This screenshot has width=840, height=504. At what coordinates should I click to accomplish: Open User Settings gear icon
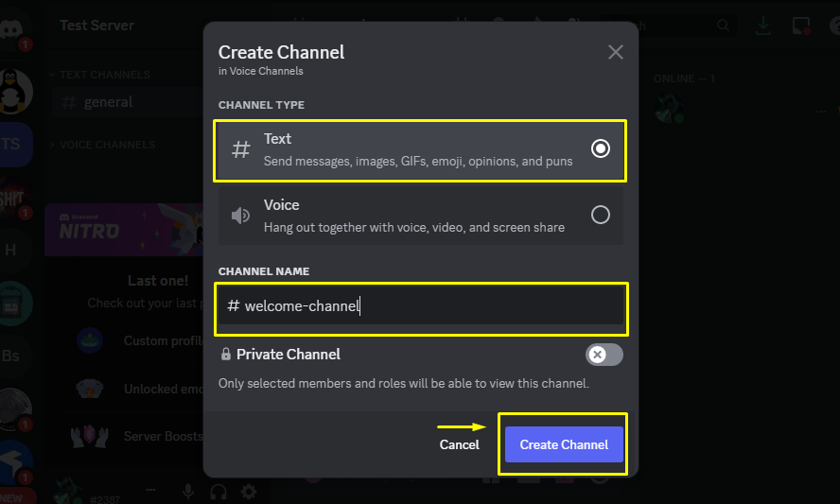tap(248, 491)
